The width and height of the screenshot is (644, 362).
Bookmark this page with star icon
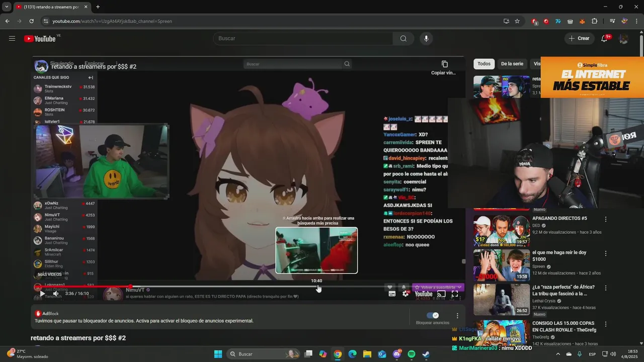click(x=517, y=21)
